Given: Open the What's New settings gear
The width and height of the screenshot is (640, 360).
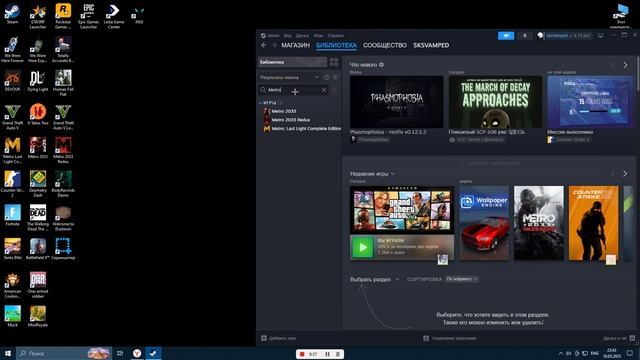Looking at the screenshot, I should [x=381, y=64].
